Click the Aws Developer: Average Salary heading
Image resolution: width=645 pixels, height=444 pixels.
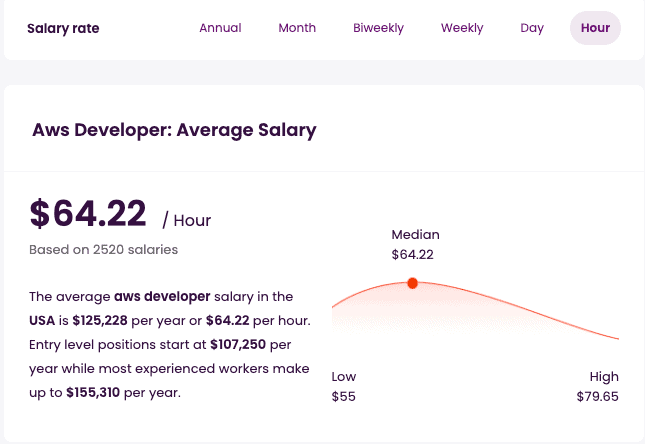tap(174, 130)
